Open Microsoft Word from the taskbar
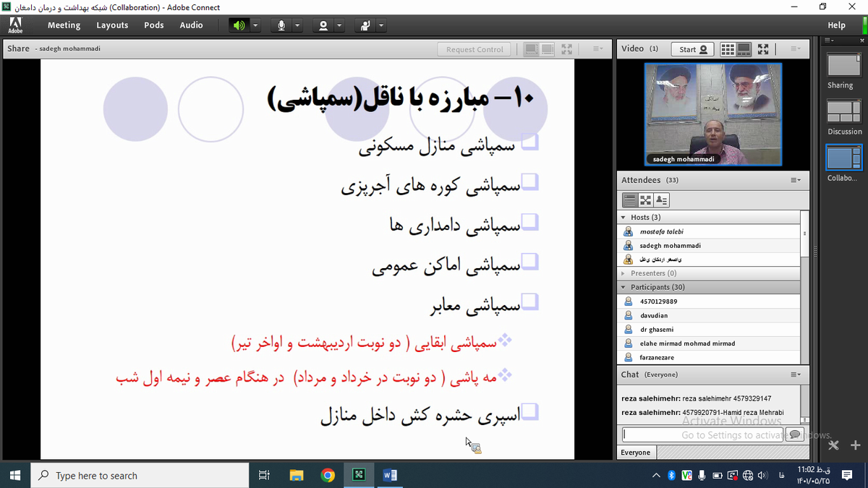Image resolution: width=868 pixels, height=488 pixels. pyautogui.click(x=390, y=475)
